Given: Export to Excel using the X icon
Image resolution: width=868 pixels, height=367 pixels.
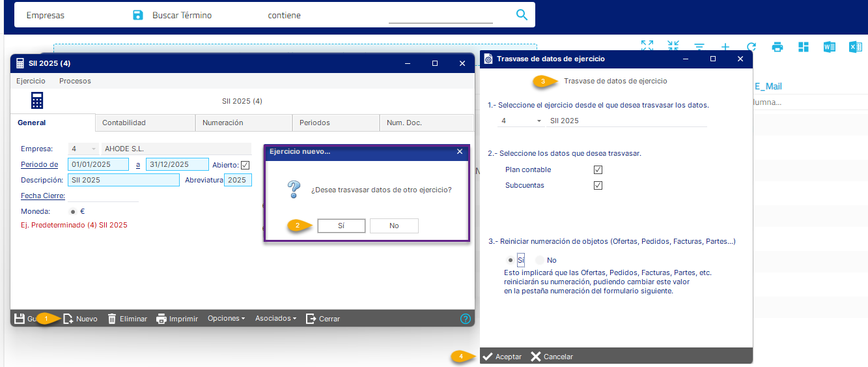Looking at the screenshot, I should pyautogui.click(x=855, y=47).
